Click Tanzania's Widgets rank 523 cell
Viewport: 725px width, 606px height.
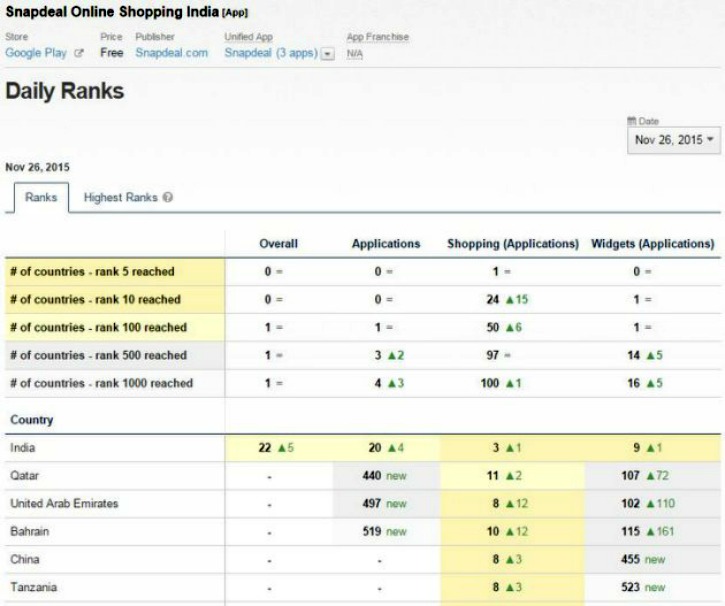[x=652, y=587]
